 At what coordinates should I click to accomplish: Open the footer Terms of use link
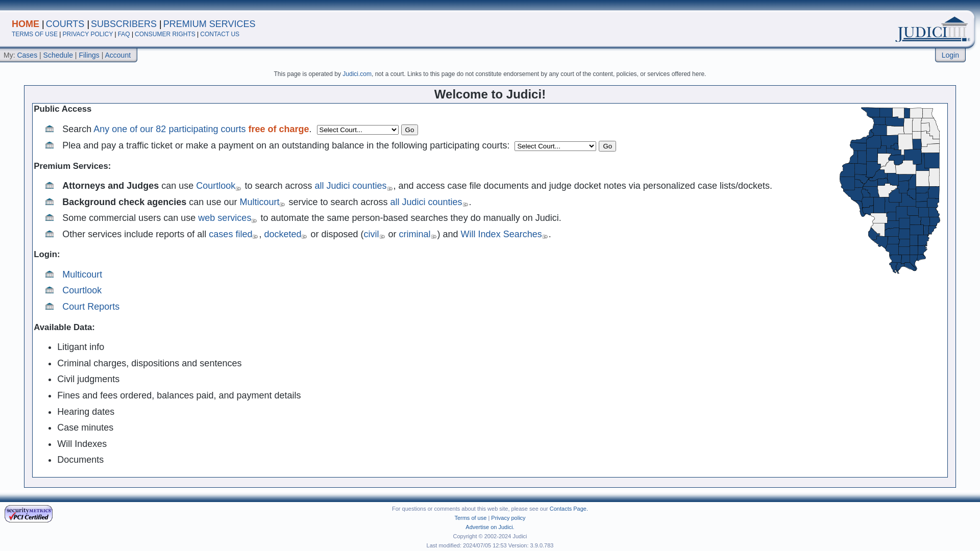(471, 518)
